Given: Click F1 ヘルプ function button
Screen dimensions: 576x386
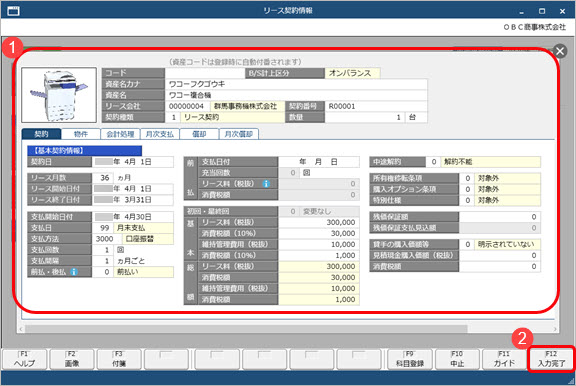Looking at the screenshot, I should (x=25, y=359).
